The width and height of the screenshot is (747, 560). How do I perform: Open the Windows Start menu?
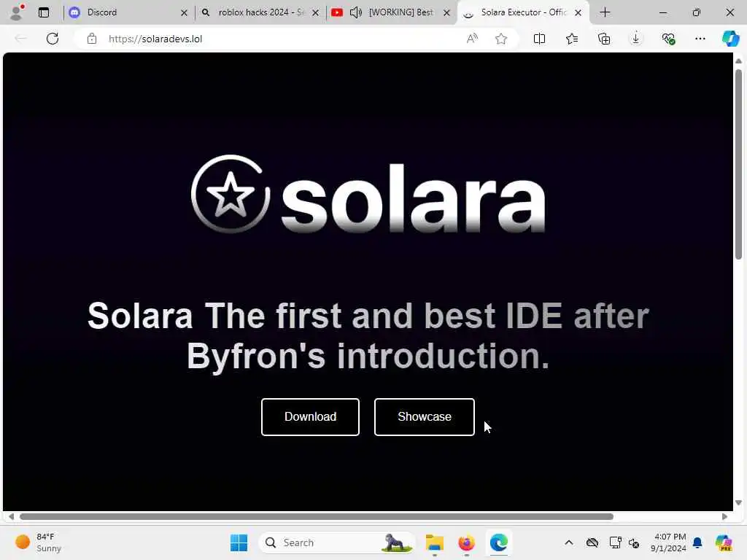coord(239,542)
